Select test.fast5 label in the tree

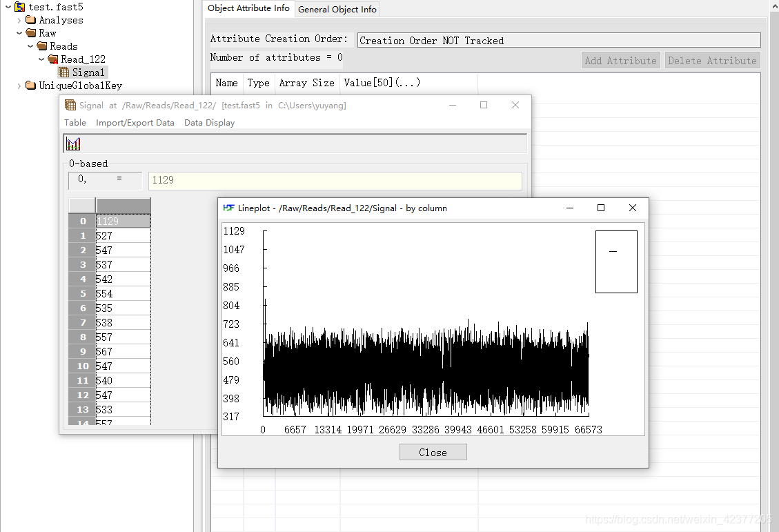56,7
